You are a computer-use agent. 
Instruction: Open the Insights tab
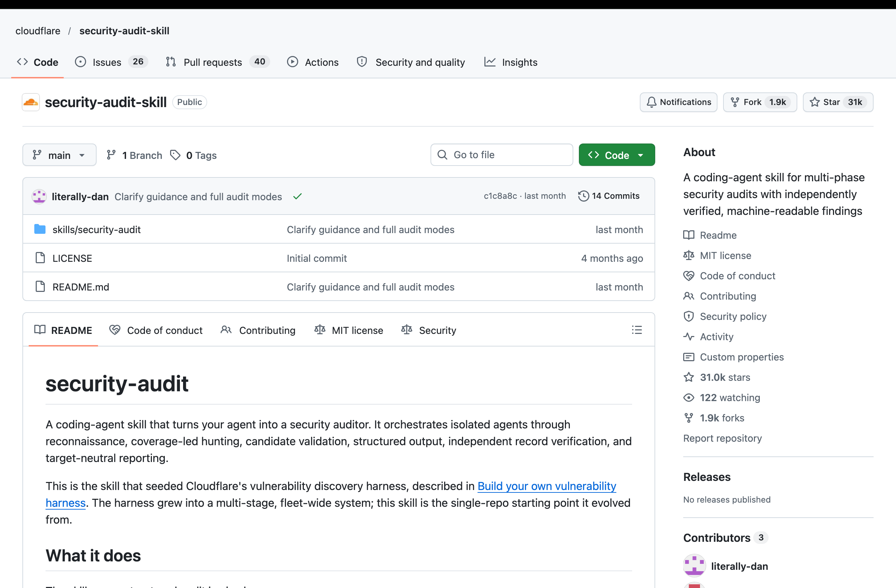[x=511, y=62]
